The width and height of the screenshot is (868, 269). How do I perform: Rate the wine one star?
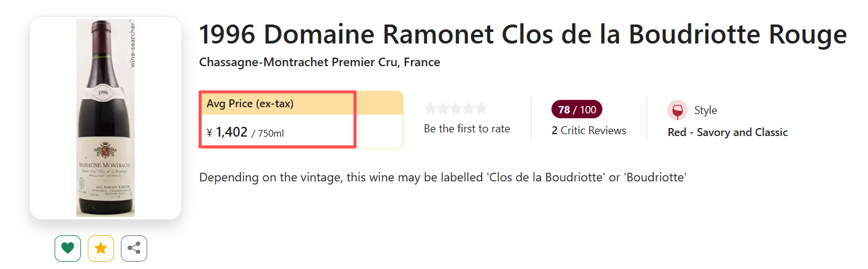coord(430,109)
